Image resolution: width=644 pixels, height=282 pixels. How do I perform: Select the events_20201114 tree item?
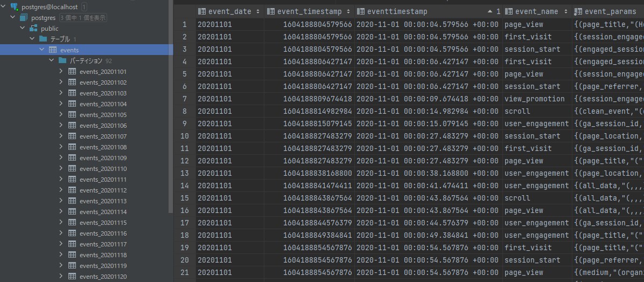click(103, 212)
